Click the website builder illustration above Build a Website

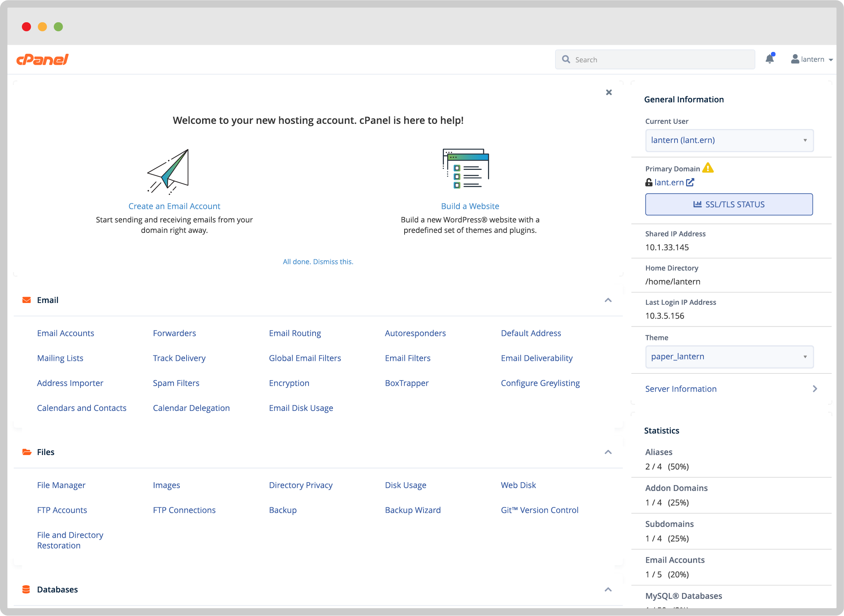(x=466, y=168)
